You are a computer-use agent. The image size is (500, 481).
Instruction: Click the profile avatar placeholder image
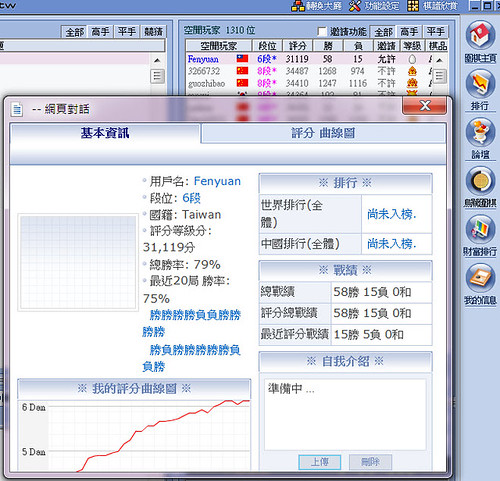tap(78, 262)
